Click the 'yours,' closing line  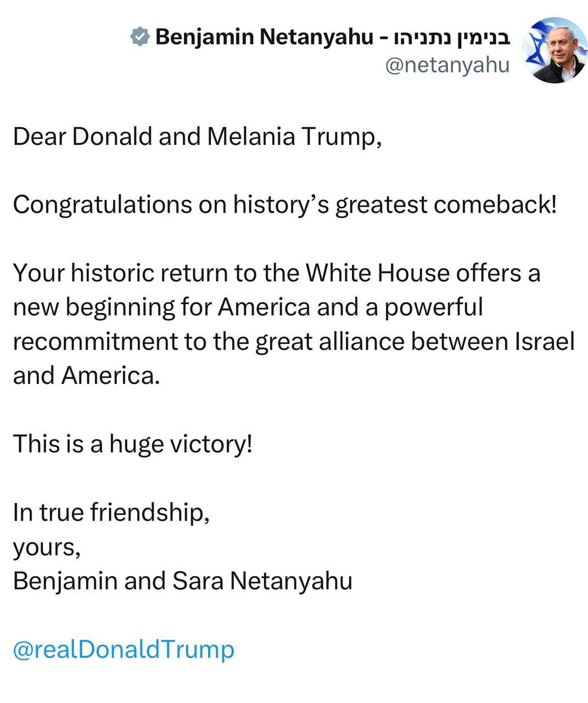coord(47,547)
